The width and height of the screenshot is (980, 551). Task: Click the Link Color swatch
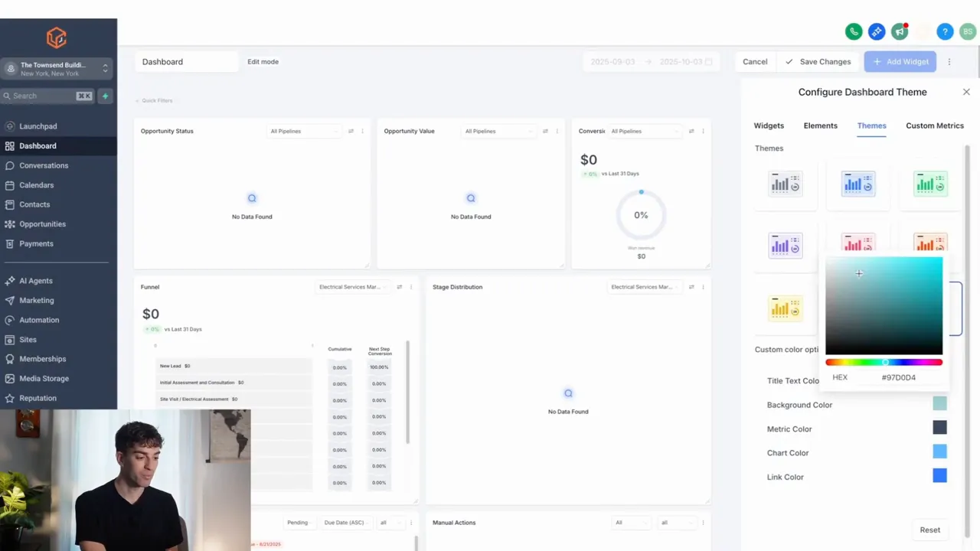pos(939,476)
